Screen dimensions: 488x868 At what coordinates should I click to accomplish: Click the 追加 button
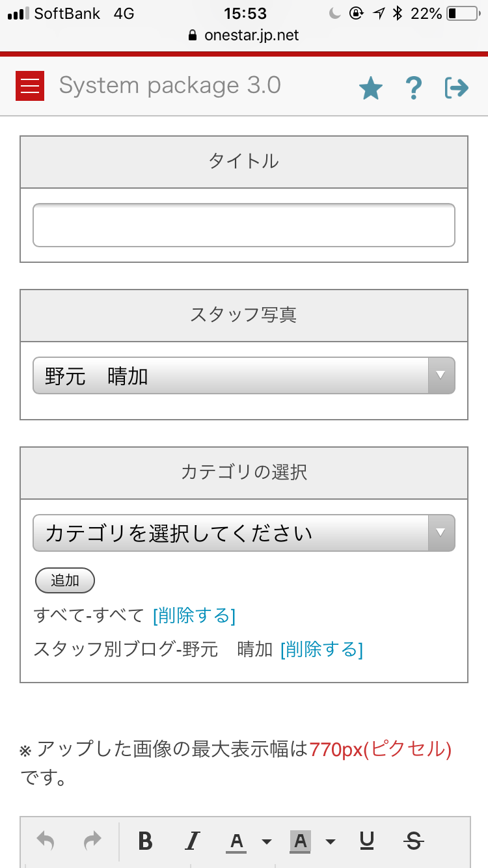click(x=65, y=580)
